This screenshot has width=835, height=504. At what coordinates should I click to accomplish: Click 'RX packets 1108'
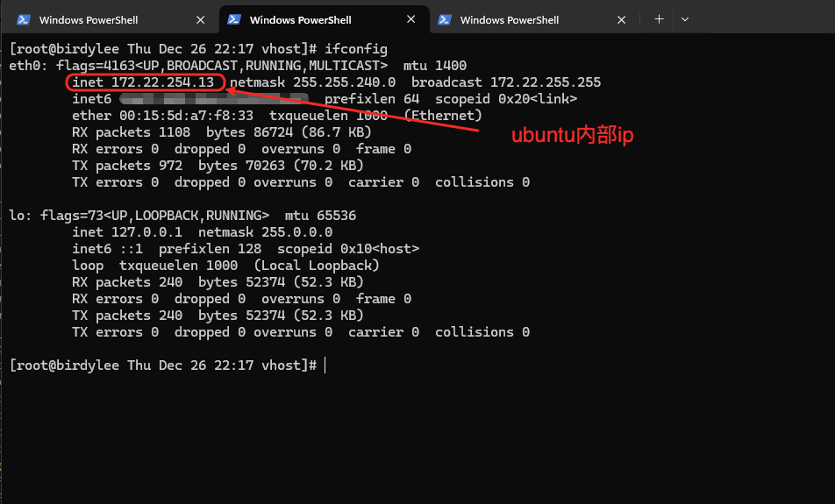click(131, 132)
